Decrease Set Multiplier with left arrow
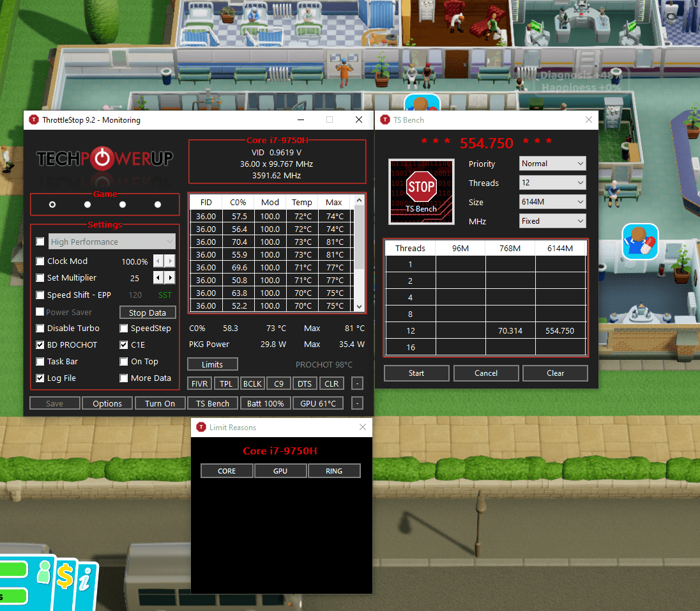The height and width of the screenshot is (611, 700). [158, 278]
